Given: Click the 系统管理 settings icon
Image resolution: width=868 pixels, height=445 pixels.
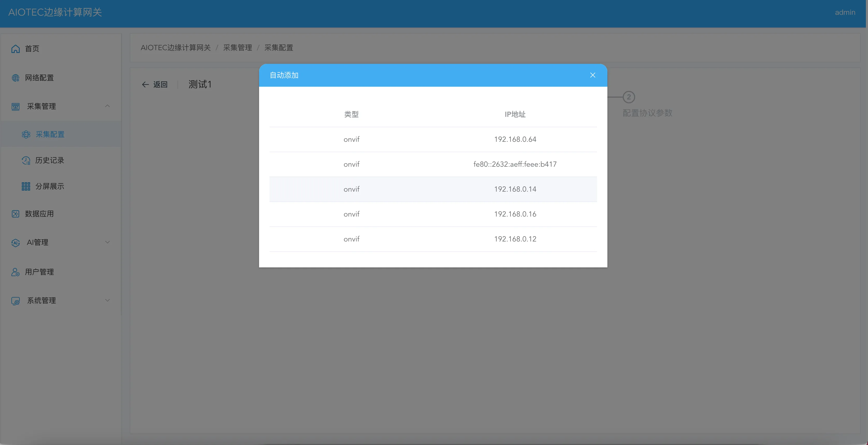Looking at the screenshot, I should tap(16, 301).
